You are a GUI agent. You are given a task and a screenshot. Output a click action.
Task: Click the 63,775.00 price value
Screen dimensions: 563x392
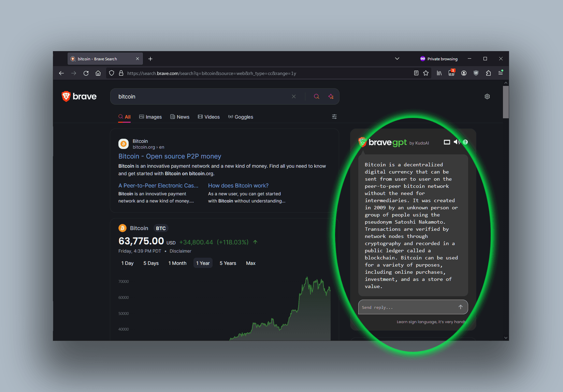coord(141,241)
